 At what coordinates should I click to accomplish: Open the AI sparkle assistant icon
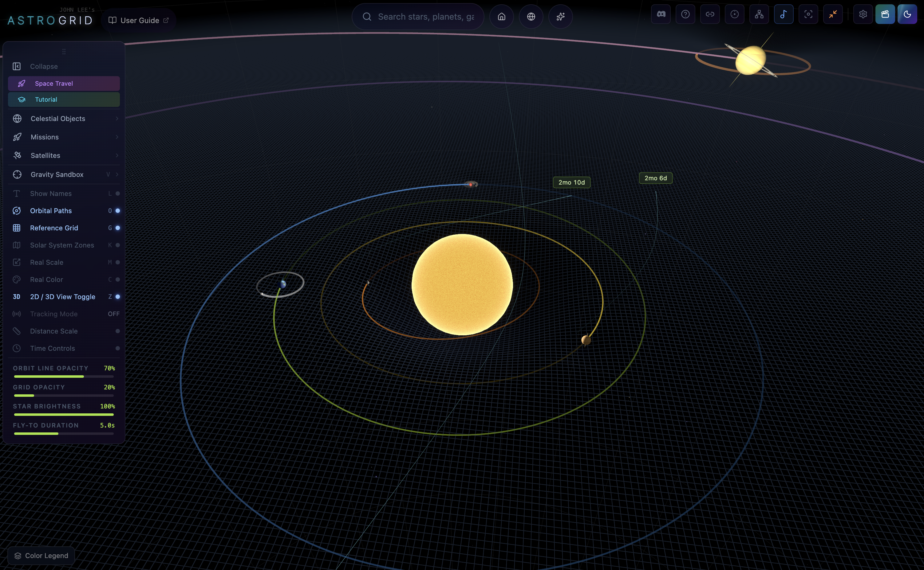560,17
